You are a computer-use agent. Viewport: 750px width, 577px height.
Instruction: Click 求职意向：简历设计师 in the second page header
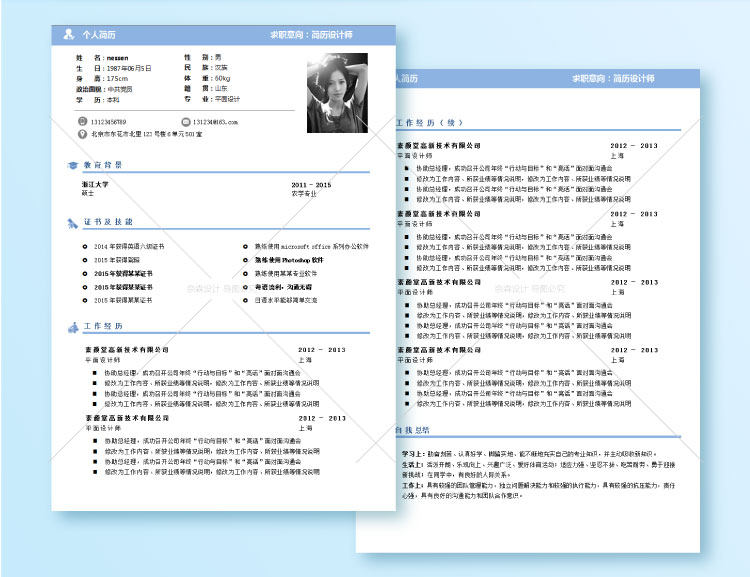click(x=613, y=78)
